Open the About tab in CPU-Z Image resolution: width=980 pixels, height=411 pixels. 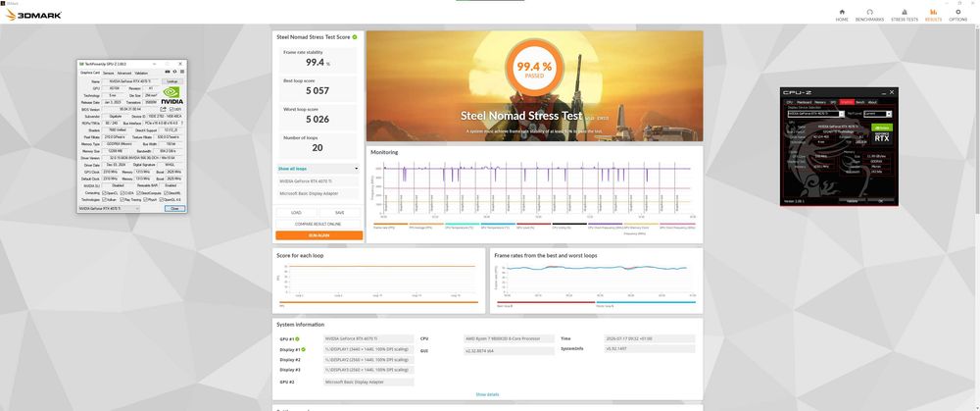[872, 102]
